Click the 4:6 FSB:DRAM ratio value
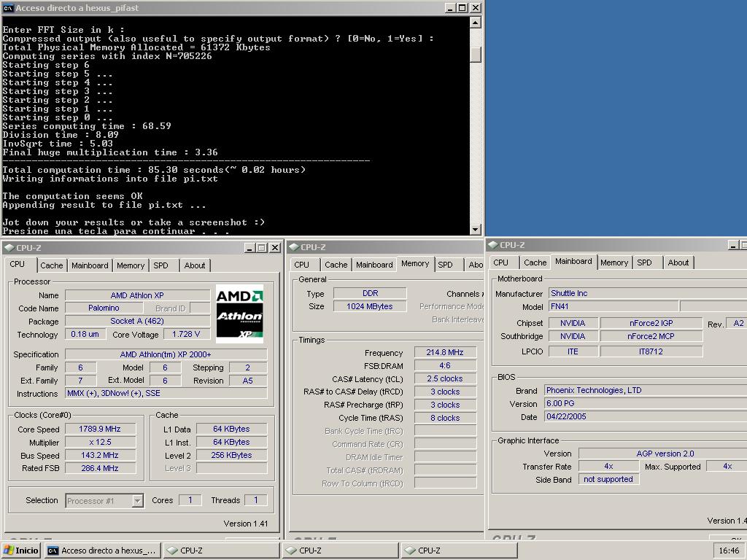 tap(445, 365)
